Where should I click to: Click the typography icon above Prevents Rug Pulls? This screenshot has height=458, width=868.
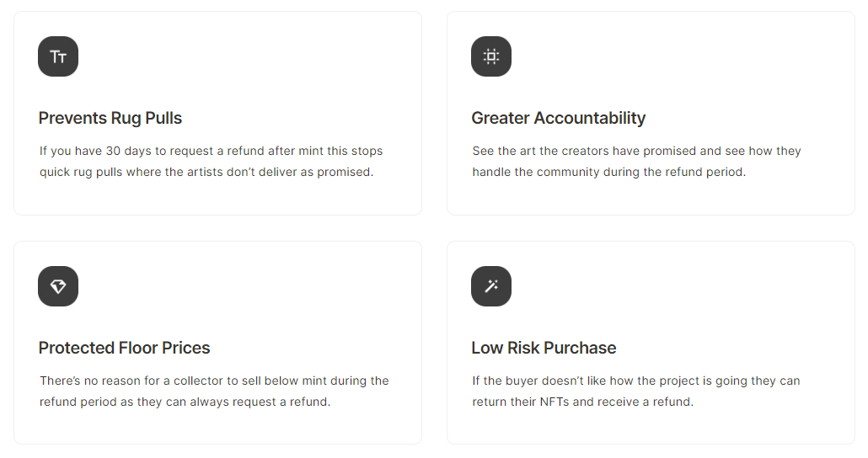[58, 56]
